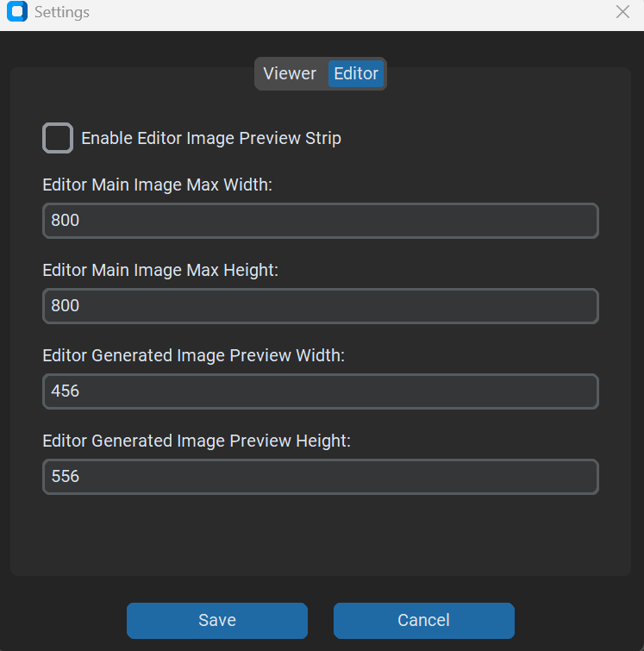The width and height of the screenshot is (644, 651).
Task: Click the app icon in the title bar
Action: tap(16, 13)
